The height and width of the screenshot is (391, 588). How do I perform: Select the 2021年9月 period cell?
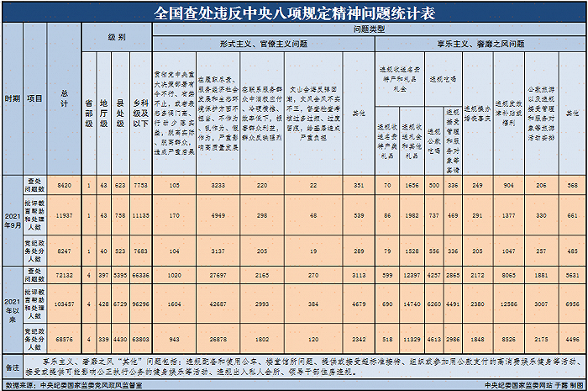(x=13, y=220)
